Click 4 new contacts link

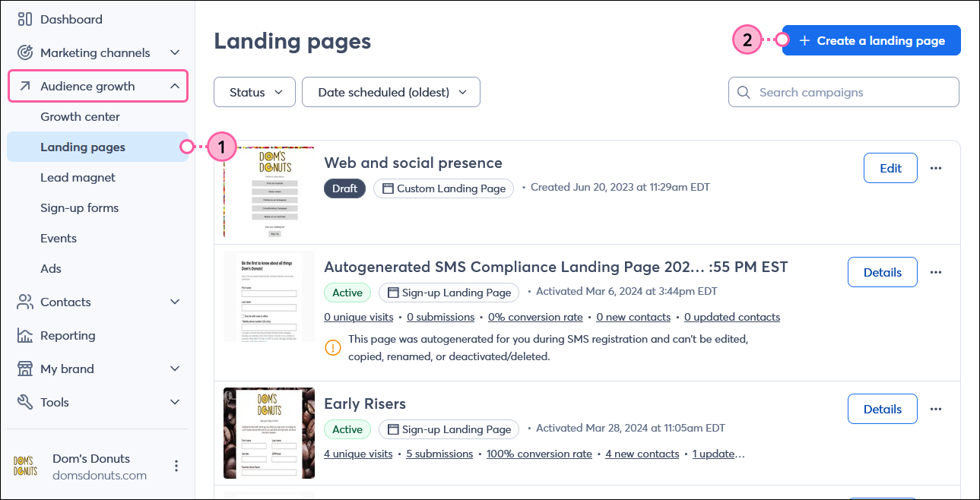coord(642,454)
